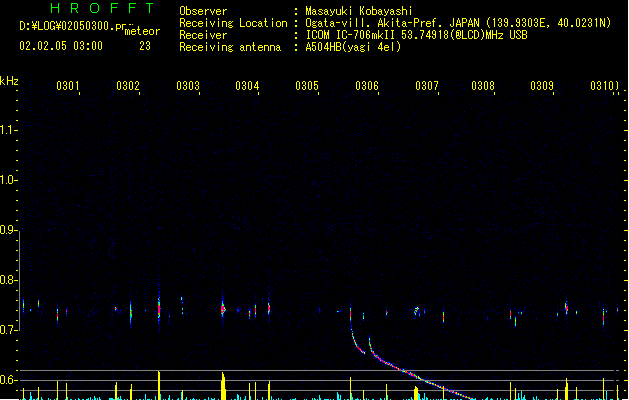Click the 1.1 kHz axis label
The width and height of the screenshot is (629, 400).
(x=7, y=130)
